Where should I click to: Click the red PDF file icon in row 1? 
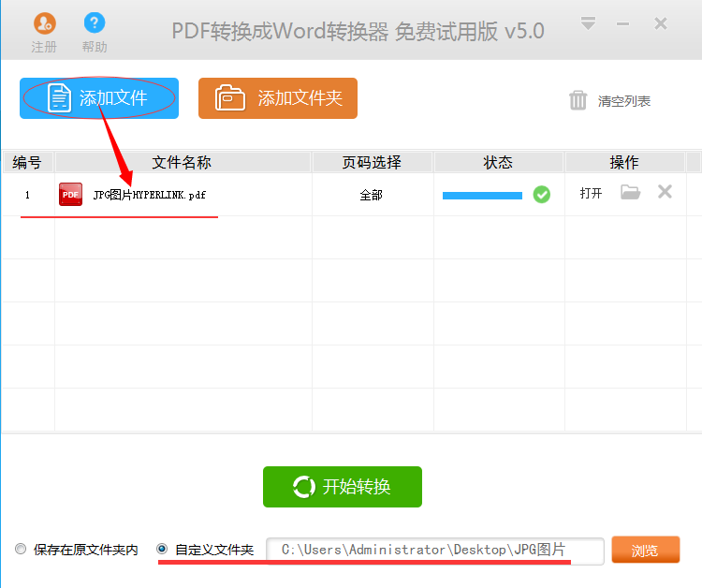(71, 195)
